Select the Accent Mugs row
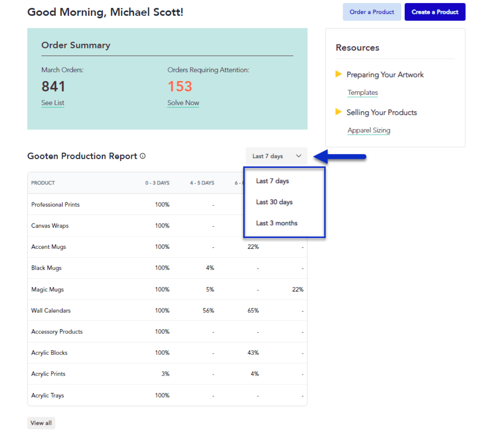This screenshot has height=440, width=504. [x=167, y=247]
